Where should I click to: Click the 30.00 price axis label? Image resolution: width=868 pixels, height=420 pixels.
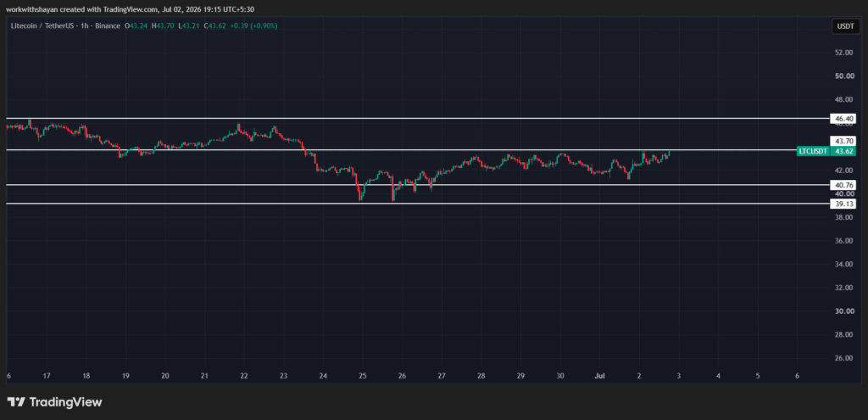click(843, 311)
